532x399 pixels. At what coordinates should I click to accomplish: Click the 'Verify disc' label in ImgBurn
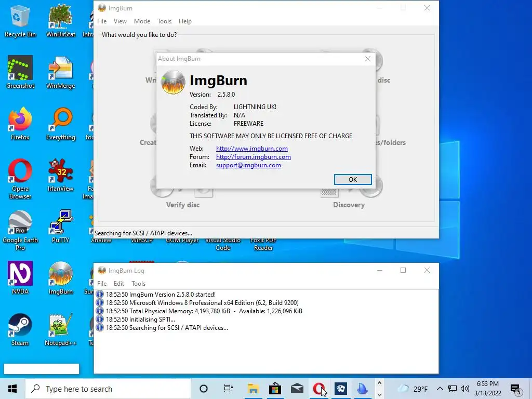[183, 205]
